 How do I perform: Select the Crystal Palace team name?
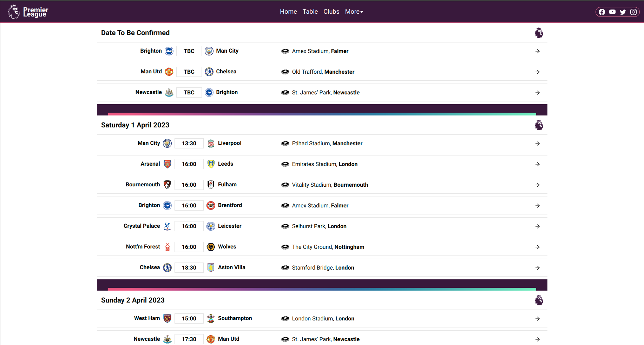(x=142, y=226)
